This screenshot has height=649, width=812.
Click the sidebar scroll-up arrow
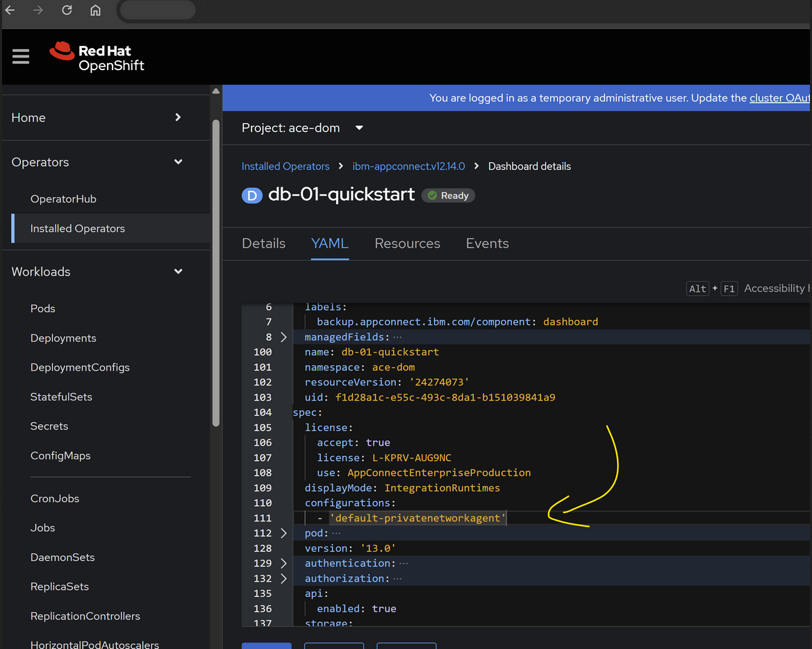click(216, 91)
